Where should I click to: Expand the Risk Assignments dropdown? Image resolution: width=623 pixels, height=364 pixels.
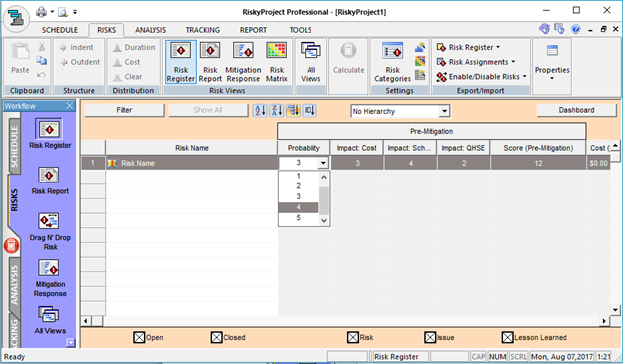point(476,62)
